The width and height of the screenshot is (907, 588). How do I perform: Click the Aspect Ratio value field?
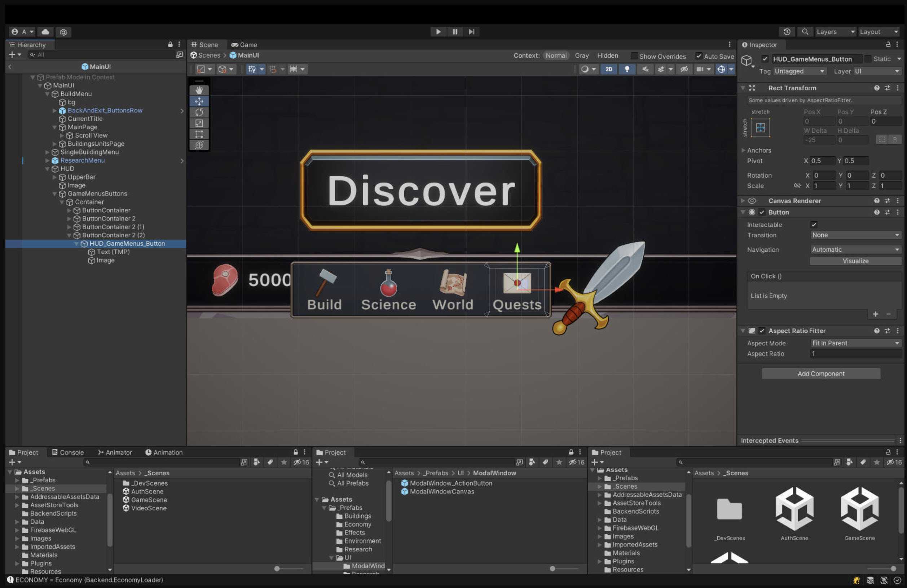(x=855, y=354)
